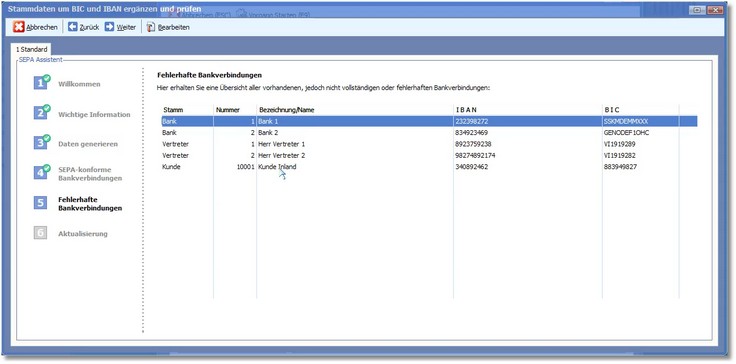The image size is (736, 364).
Task: Switch to the 1 Standard tab
Action: (x=31, y=49)
